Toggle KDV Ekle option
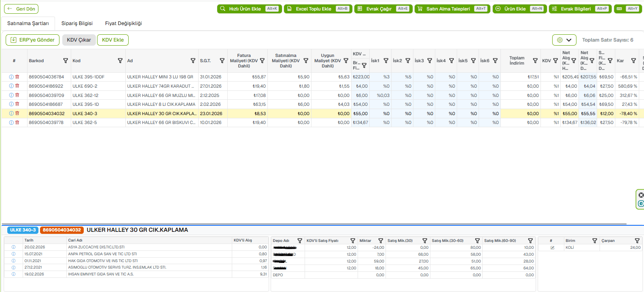Image resolution: width=644 pixels, height=292 pixels. pyautogui.click(x=113, y=40)
